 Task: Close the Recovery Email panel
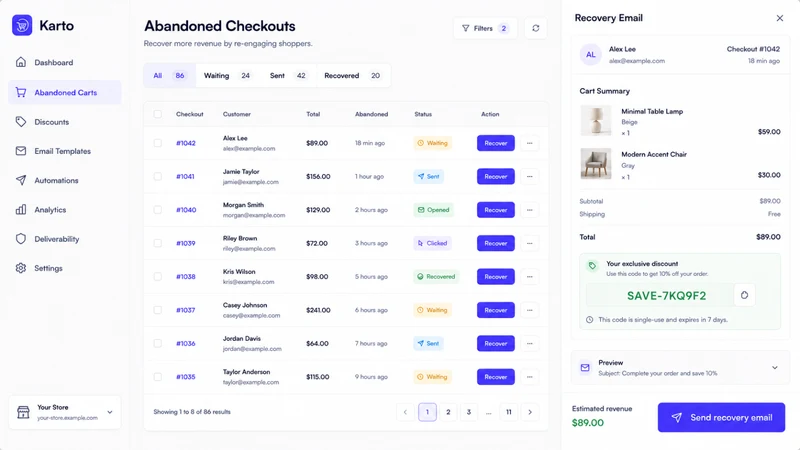[x=780, y=18]
